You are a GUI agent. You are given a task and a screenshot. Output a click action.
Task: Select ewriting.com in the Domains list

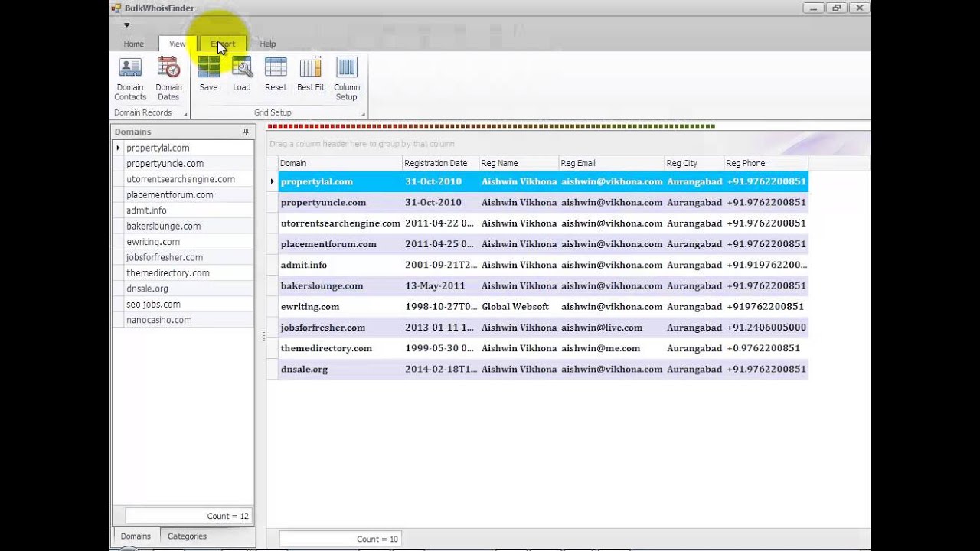[x=188, y=242]
